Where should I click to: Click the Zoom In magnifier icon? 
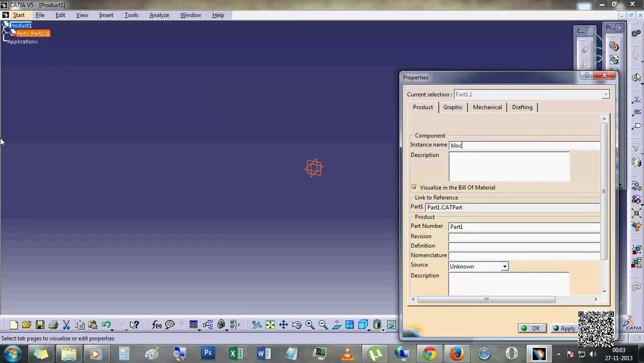click(x=310, y=325)
